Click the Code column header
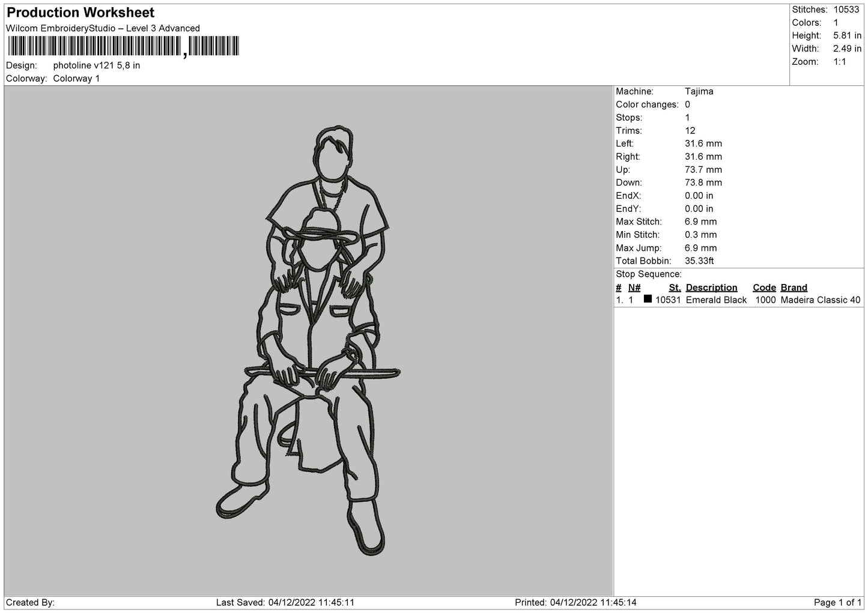 point(765,288)
